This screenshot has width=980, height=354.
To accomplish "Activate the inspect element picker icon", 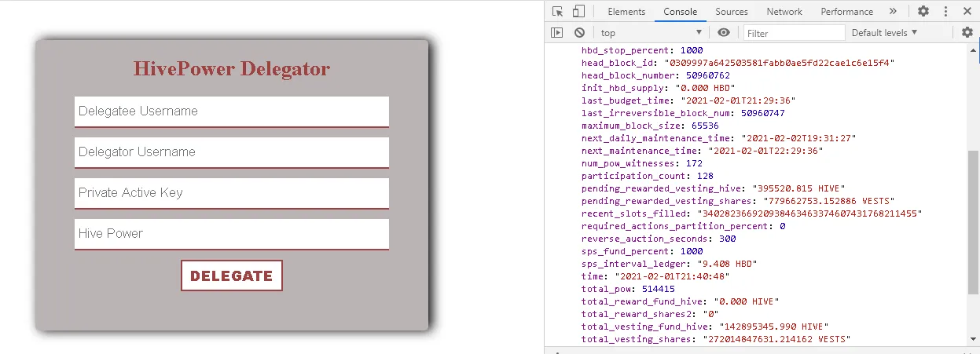I will point(557,11).
